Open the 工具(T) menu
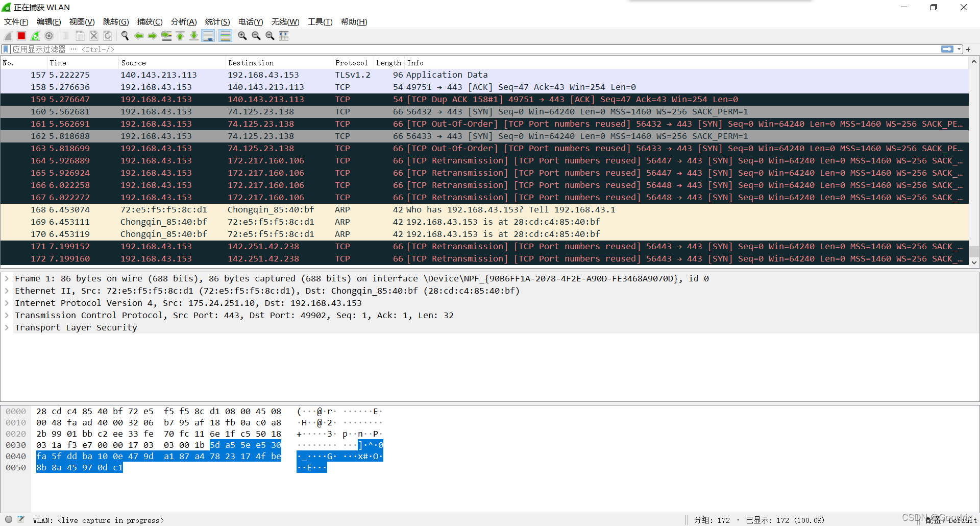 320,22
